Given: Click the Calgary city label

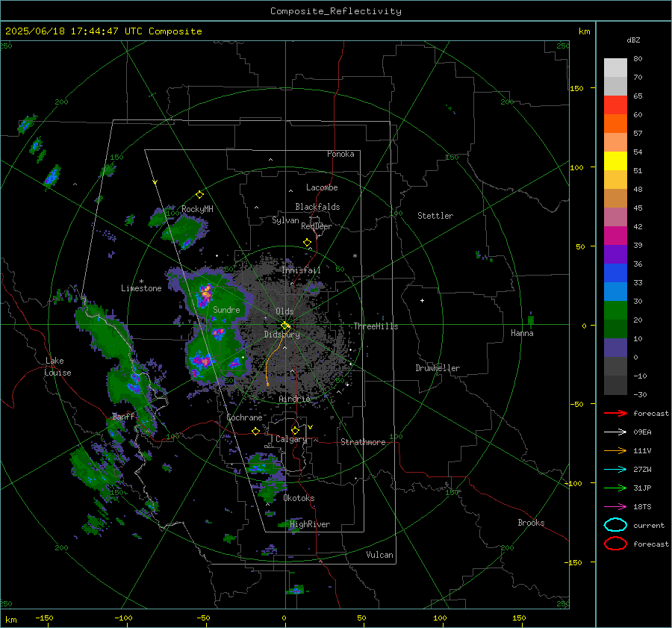Looking at the screenshot, I should click(x=291, y=439).
